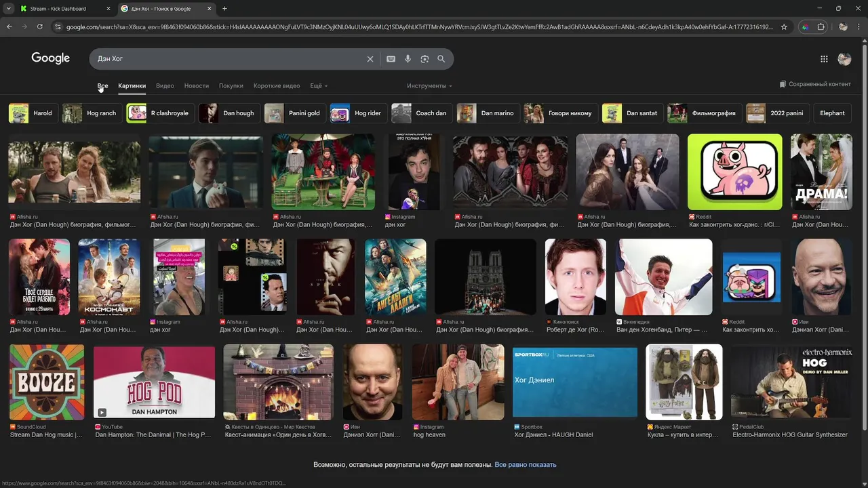Image resolution: width=868 pixels, height=488 pixels.
Task: Open search by image (Lens)
Action: (425, 59)
